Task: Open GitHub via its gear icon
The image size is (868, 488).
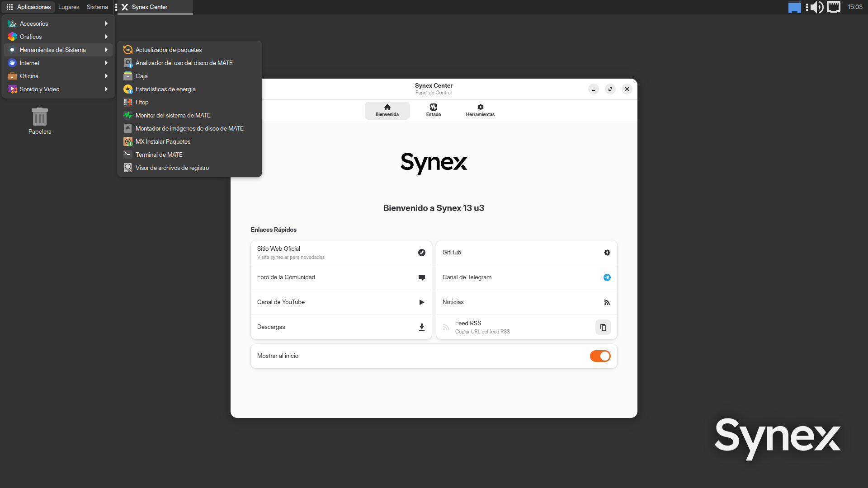Action: (607, 253)
